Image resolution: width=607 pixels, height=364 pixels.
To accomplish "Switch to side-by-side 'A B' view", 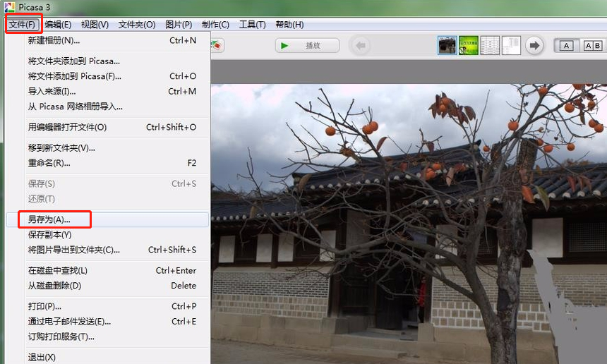I will click(x=591, y=46).
